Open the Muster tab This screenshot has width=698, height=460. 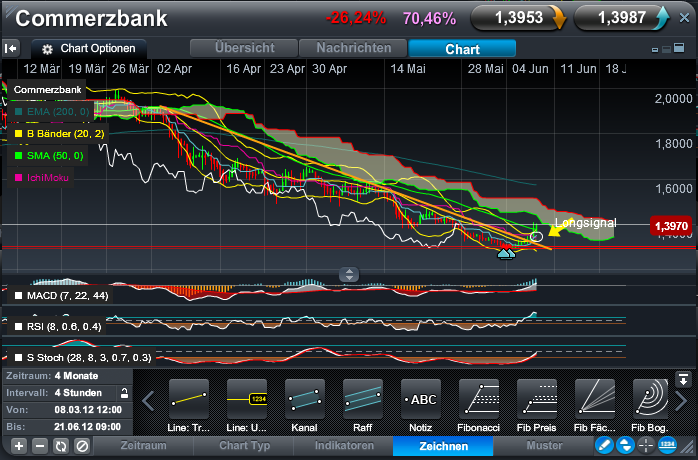pyautogui.click(x=544, y=446)
